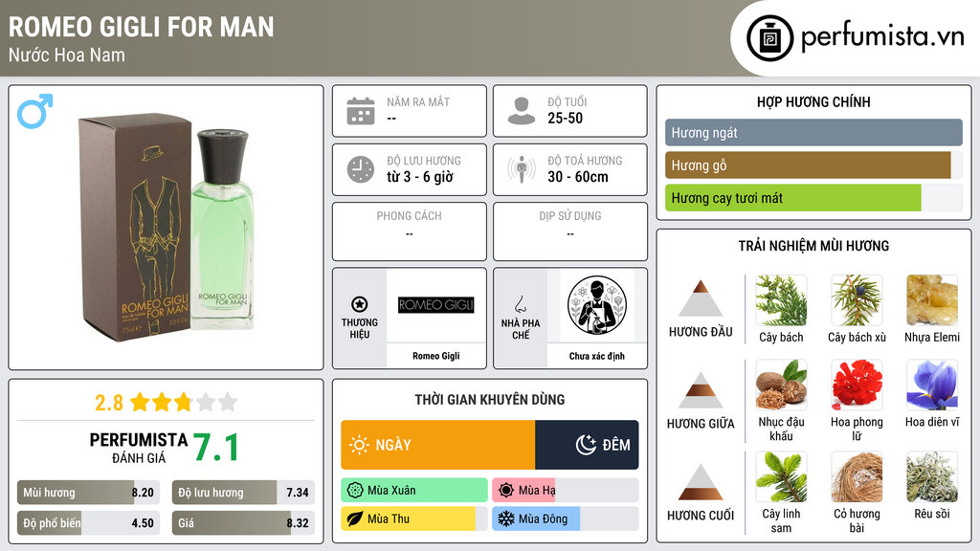Click the dark Đêm usage bar
Viewport: 980px width, 551px height.
tap(587, 445)
